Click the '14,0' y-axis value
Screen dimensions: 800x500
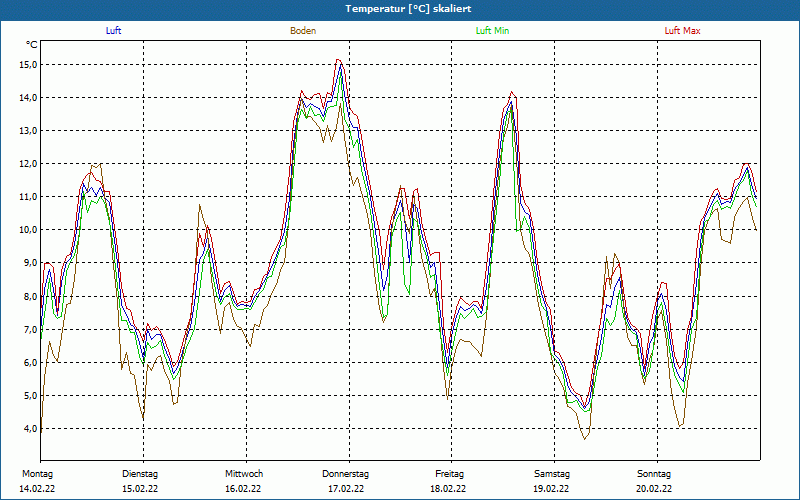[x=29, y=98]
